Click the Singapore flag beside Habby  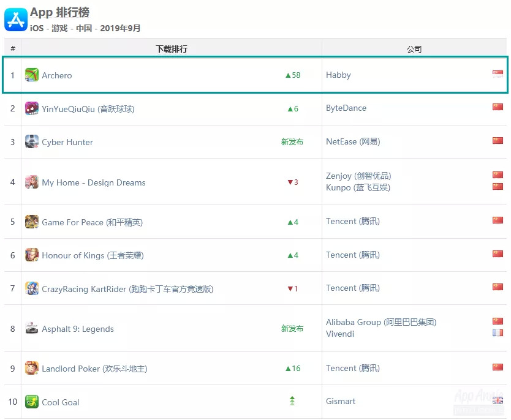[x=498, y=74]
